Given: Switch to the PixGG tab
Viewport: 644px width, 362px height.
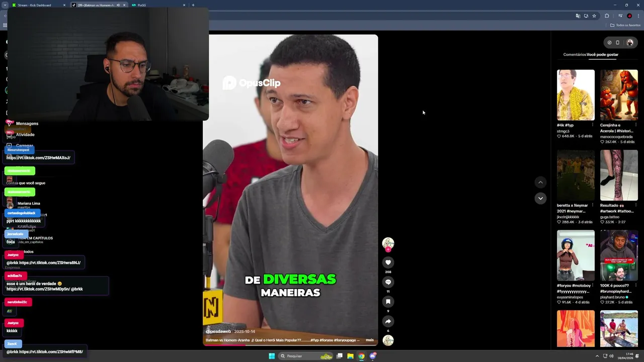Looking at the screenshot, I should 158,5.
